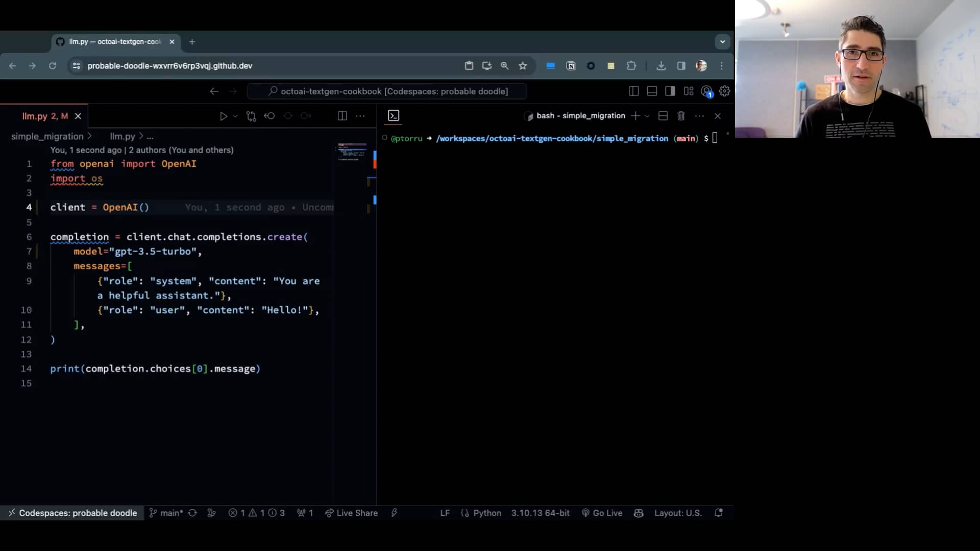Open the Manage settings gear
The height and width of the screenshot is (551, 980).
coord(724,91)
